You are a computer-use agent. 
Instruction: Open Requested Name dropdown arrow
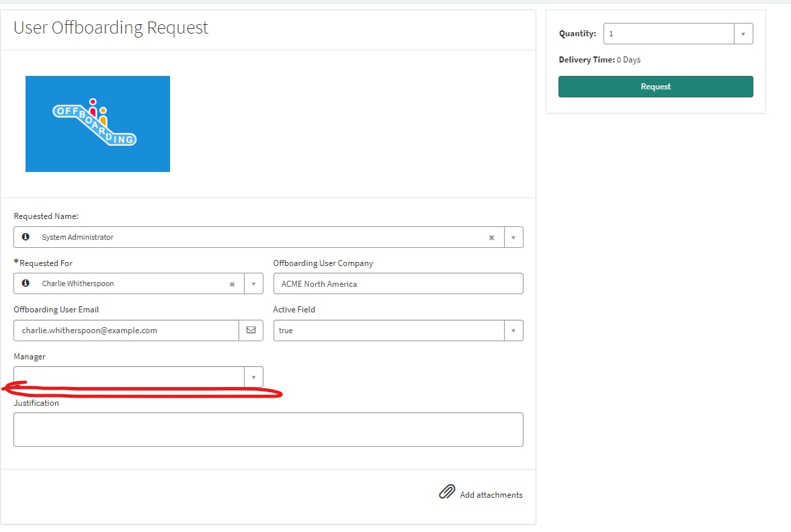click(x=513, y=238)
